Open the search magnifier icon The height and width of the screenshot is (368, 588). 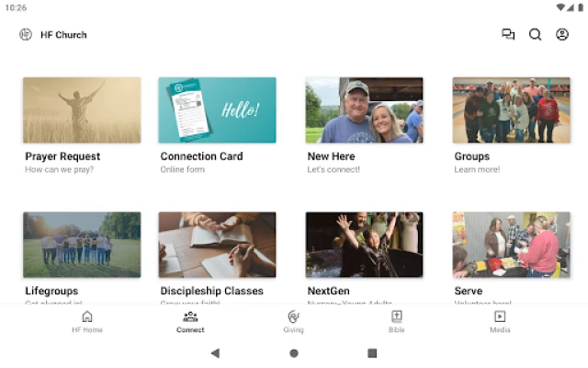coord(535,35)
